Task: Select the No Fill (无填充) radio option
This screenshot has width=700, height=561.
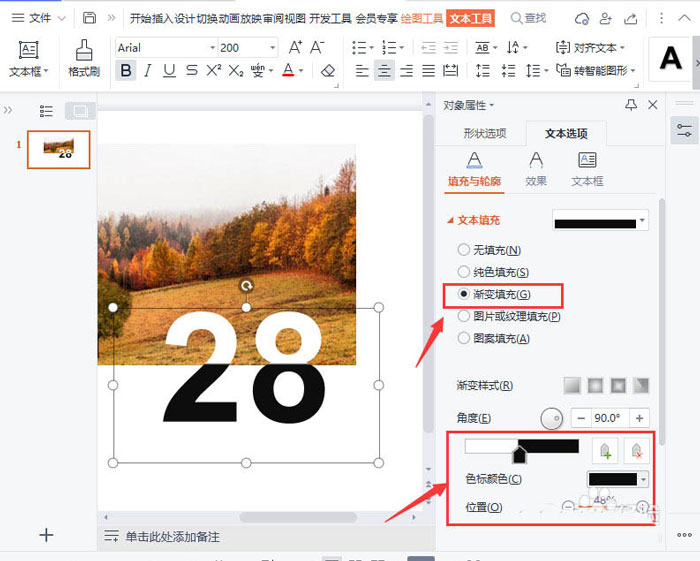Action: 463,250
